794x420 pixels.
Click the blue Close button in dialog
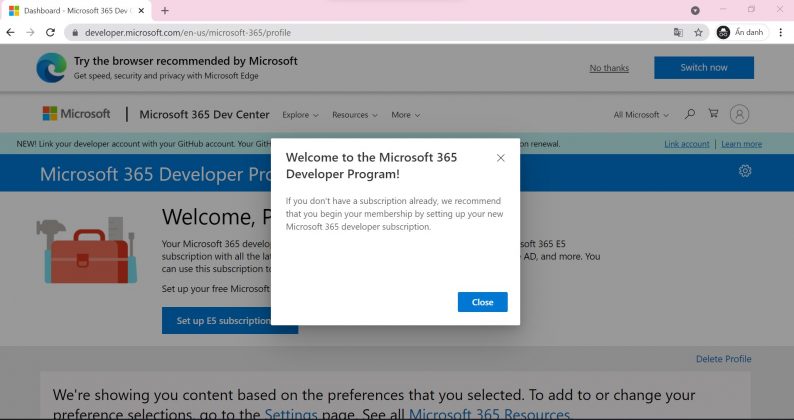pos(482,302)
